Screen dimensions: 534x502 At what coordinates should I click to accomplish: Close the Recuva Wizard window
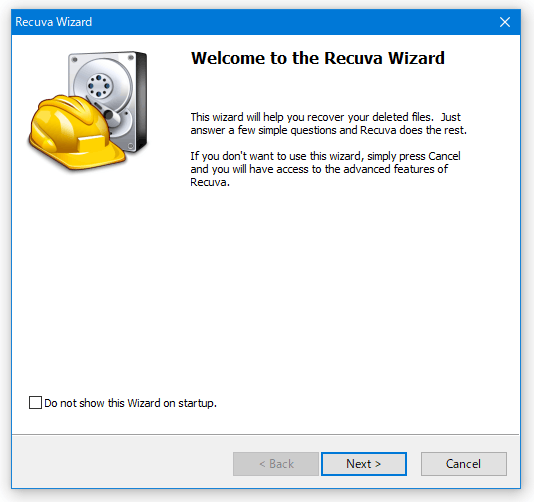[505, 22]
